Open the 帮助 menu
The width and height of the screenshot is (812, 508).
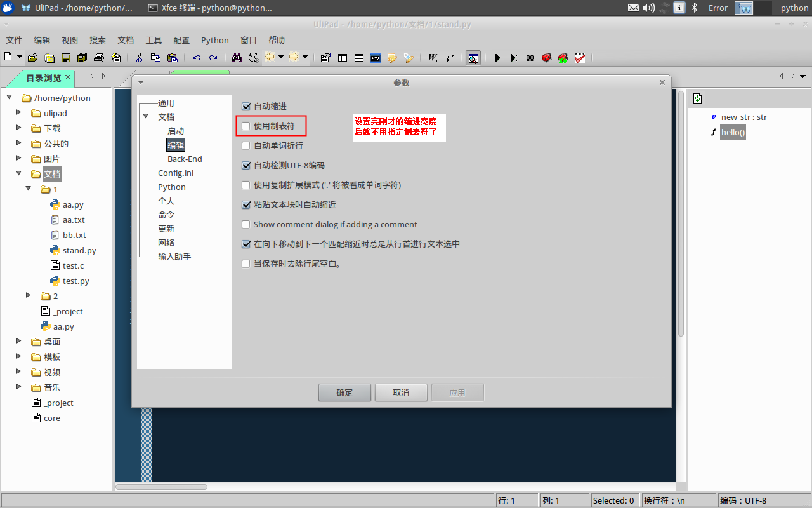277,40
